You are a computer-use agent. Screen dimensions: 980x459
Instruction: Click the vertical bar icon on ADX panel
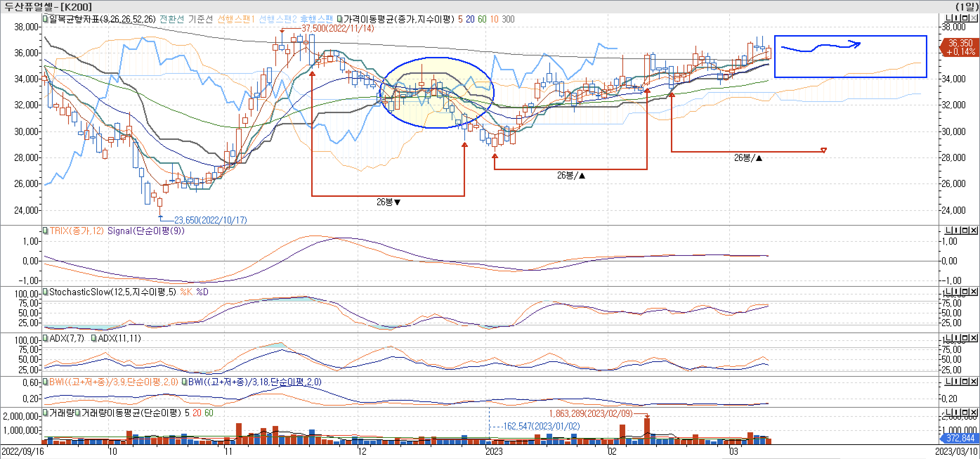[x=956, y=338]
